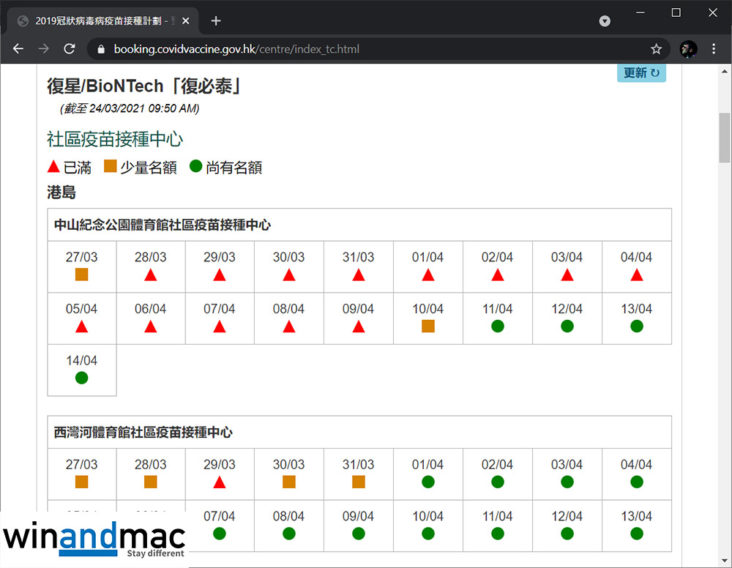Click the browser back arrow
This screenshot has height=568, width=732.
[x=18, y=48]
